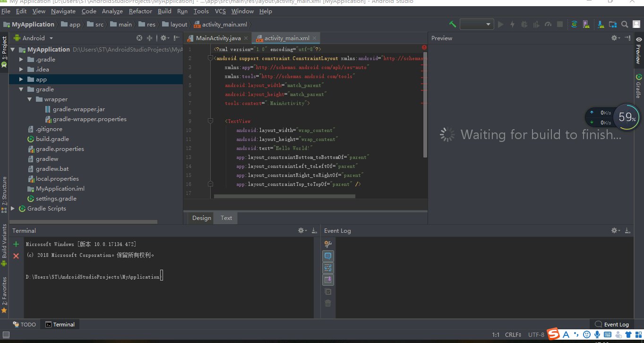
Task: Click the layout breadcrumb in navigation bar
Action: click(175, 24)
